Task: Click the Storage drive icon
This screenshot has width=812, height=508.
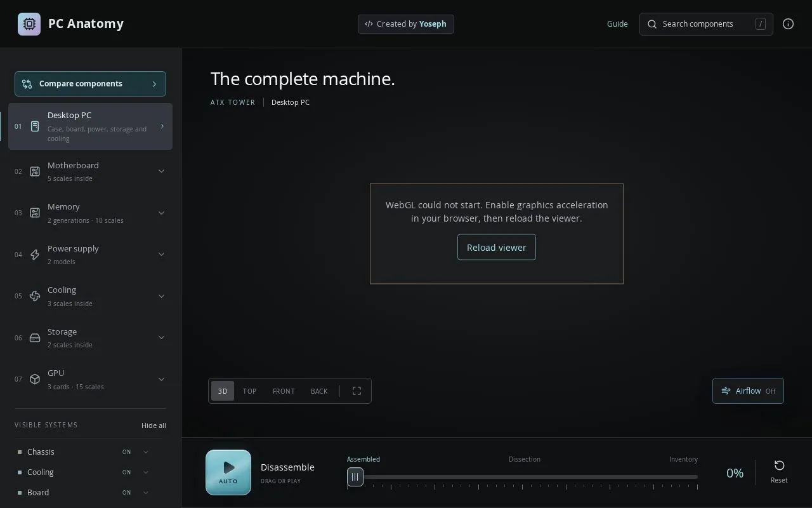Action: pyautogui.click(x=35, y=338)
